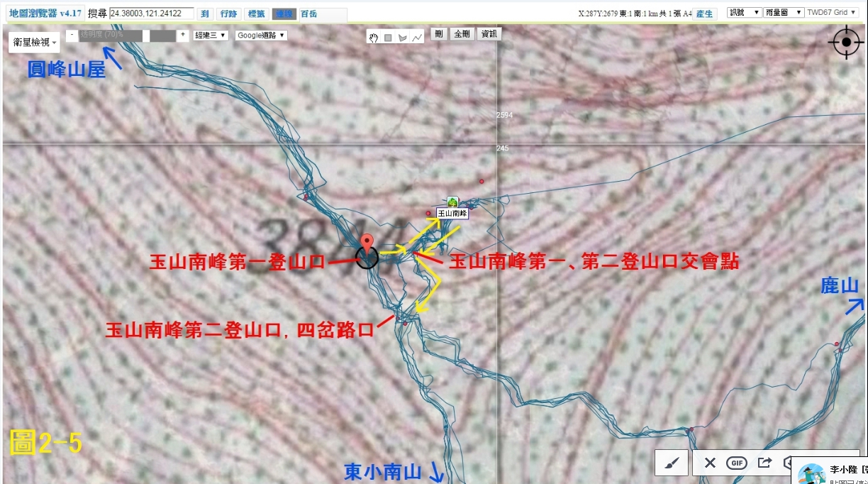Open the 衛星檢視 map type dropdown

click(35, 43)
